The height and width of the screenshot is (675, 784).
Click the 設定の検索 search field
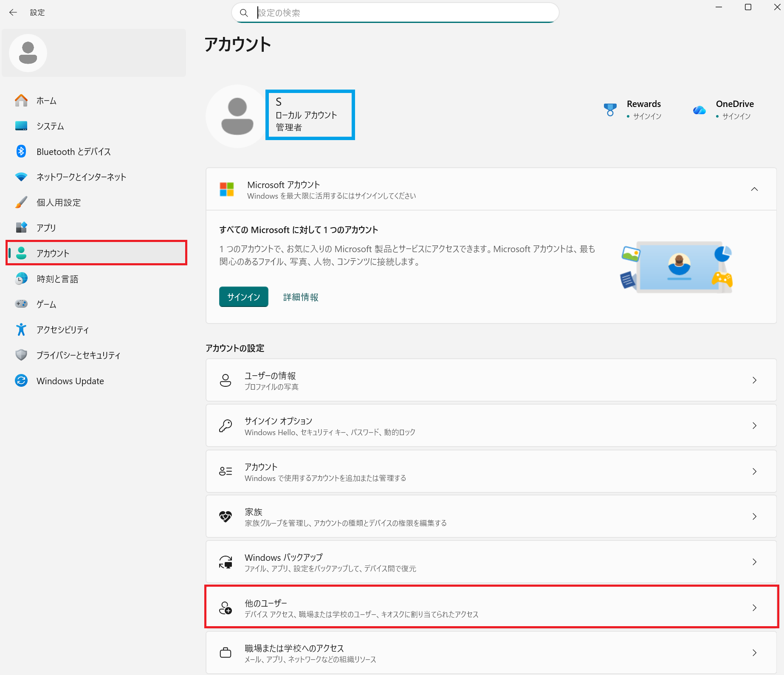pos(394,13)
